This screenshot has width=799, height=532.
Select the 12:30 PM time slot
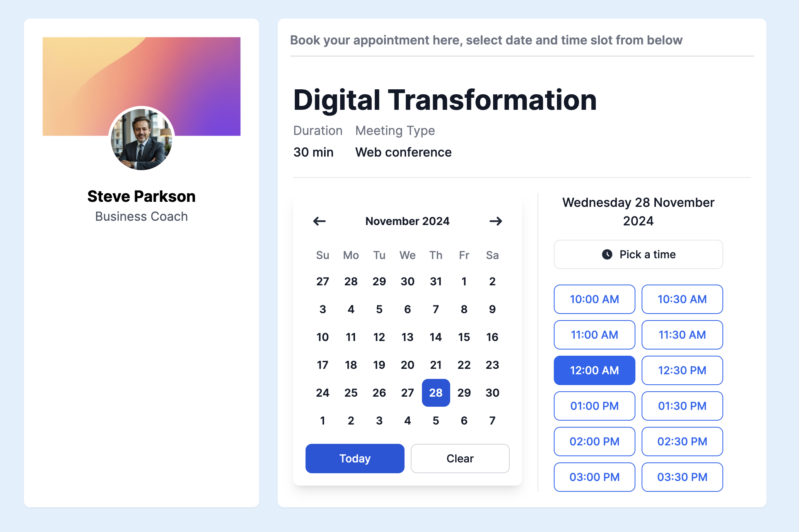(682, 370)
